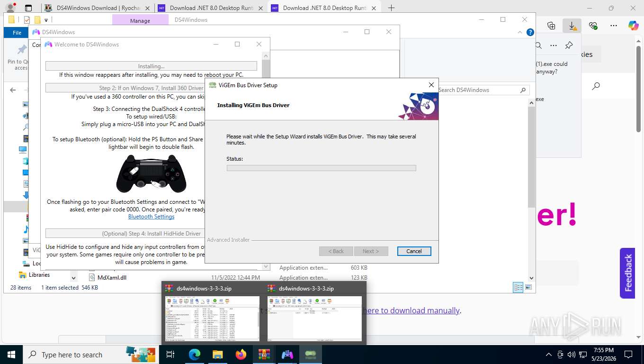This screenshot has height=364, width=644.
Task: Open Edge browser essentials heart icon
Action: pyautogui.click(x=593, y=26)
